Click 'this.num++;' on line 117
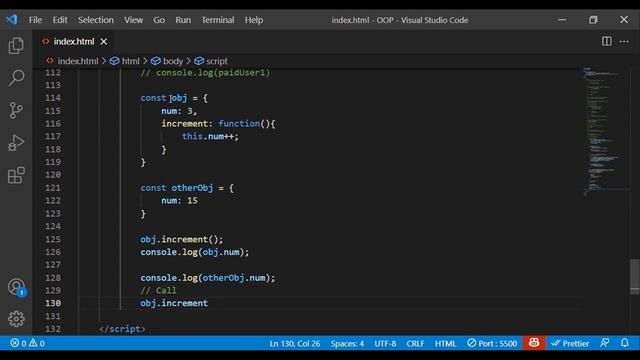 [210, 136]
